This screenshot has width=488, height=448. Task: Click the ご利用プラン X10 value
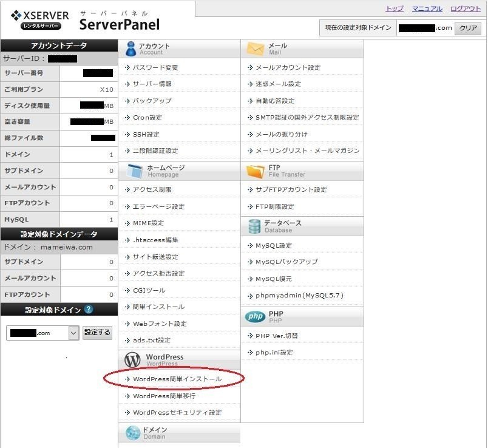(x=106, y=89)
